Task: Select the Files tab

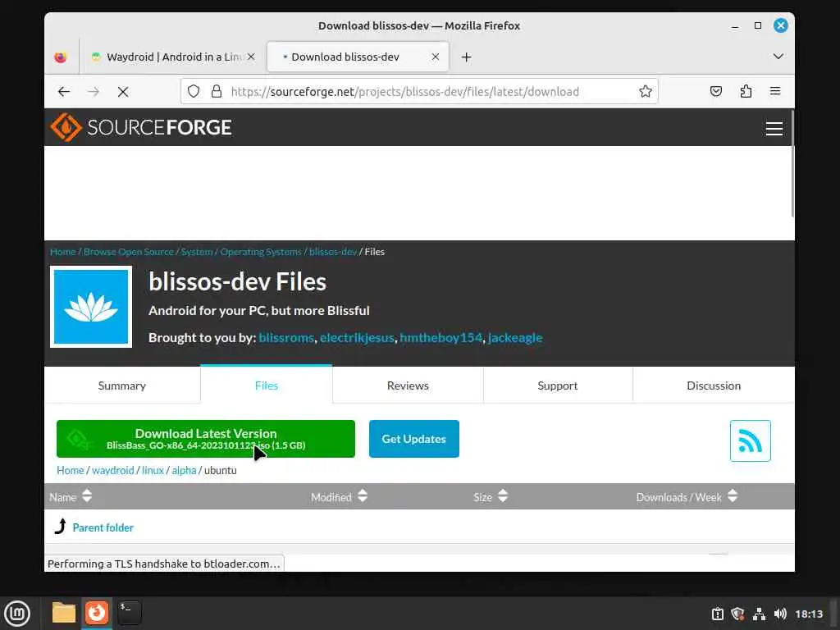Action: pos(267,386)
